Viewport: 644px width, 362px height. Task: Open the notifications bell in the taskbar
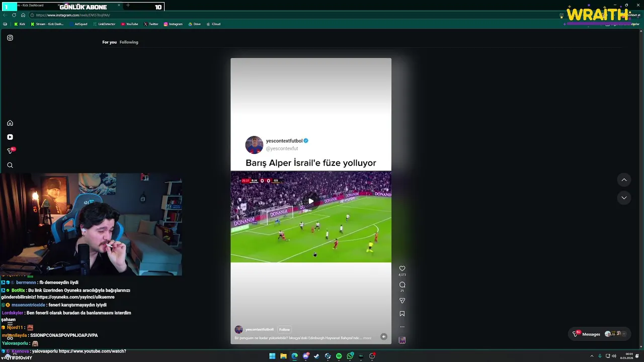tap(637, 356)
